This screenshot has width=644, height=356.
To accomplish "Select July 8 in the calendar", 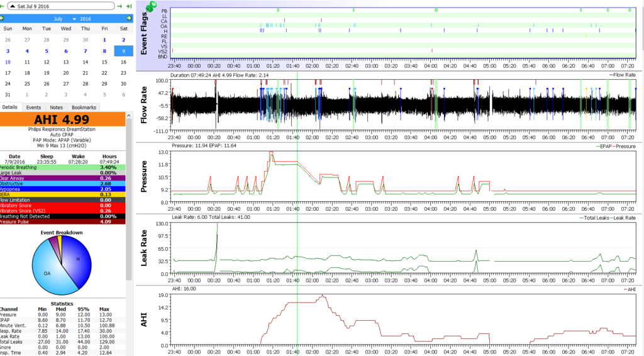I will click(104, 51).
